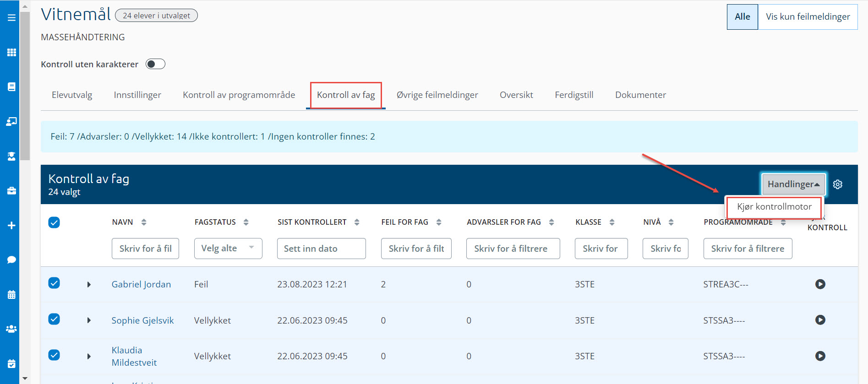Open Klaudia Mildestveit student link
This screenshot has width=868, height=384.
pyautogui.click(x=134, y=356)
